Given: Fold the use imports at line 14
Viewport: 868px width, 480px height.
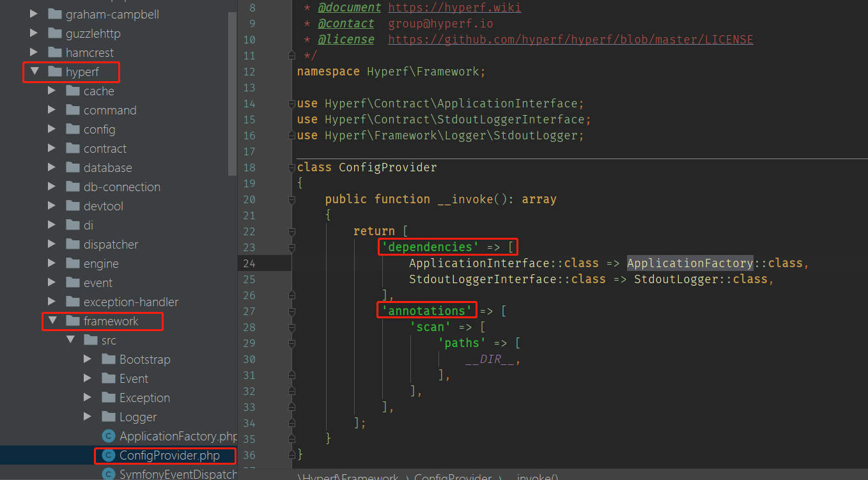Looking at the screenshot, I should (292, 104).
